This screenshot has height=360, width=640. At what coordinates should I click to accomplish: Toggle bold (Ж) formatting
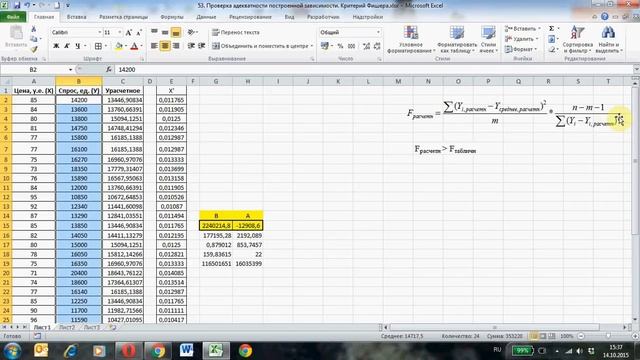coord(56,46)
